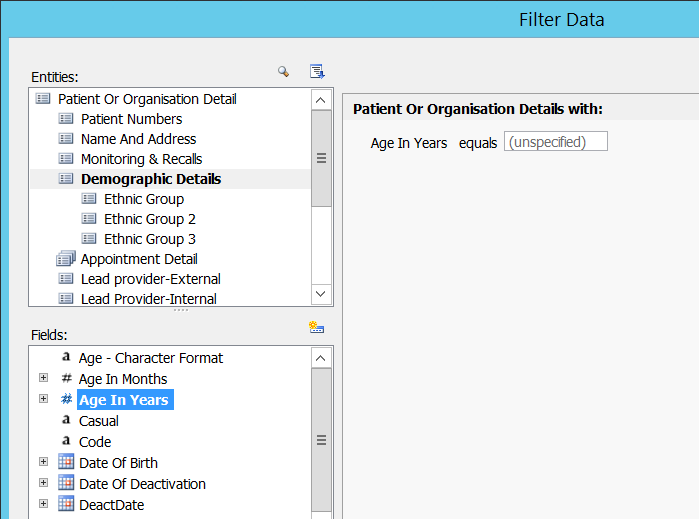Select the Casual field
The width and height of the screenshot is (699, 519).
pyautogui.click(x=99, y=421)
